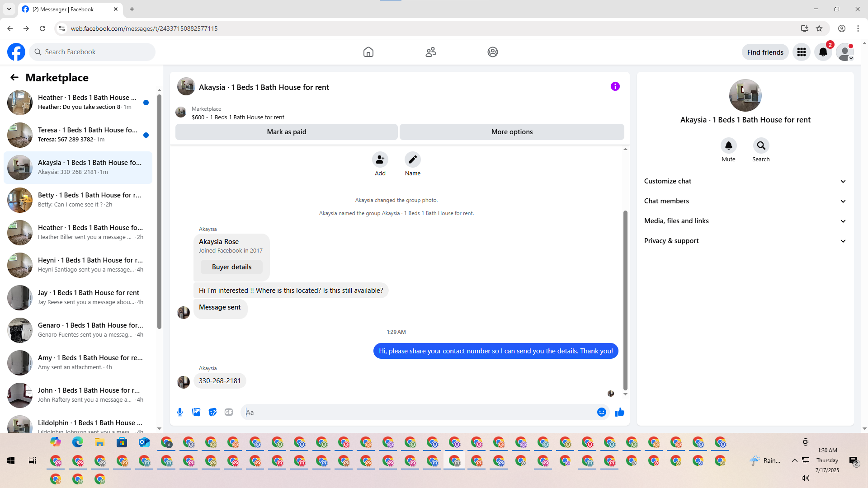The height and width of the screenshot is (488, 868).
Task: Show hidden system tray icons chevron
Action: tap(794, 460)
